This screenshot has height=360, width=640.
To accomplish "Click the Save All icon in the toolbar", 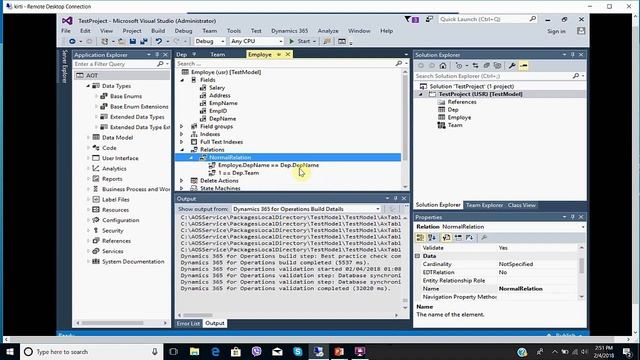I will 144,41.
